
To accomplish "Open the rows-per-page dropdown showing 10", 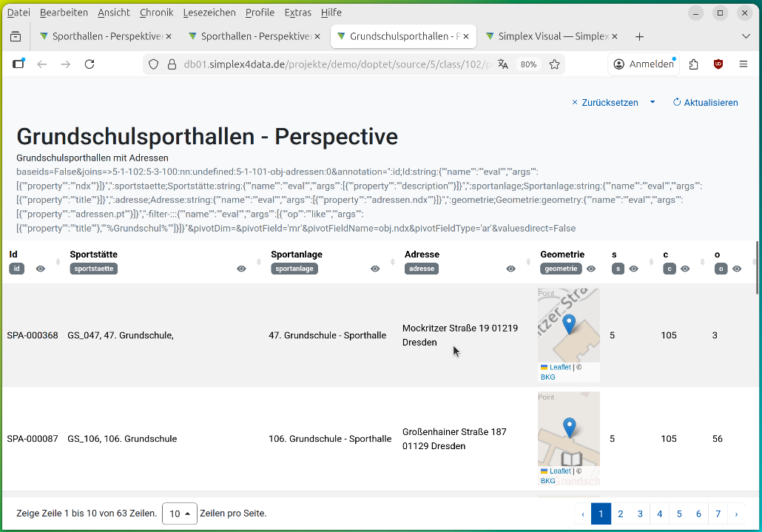I will click(x=180, y=514).
